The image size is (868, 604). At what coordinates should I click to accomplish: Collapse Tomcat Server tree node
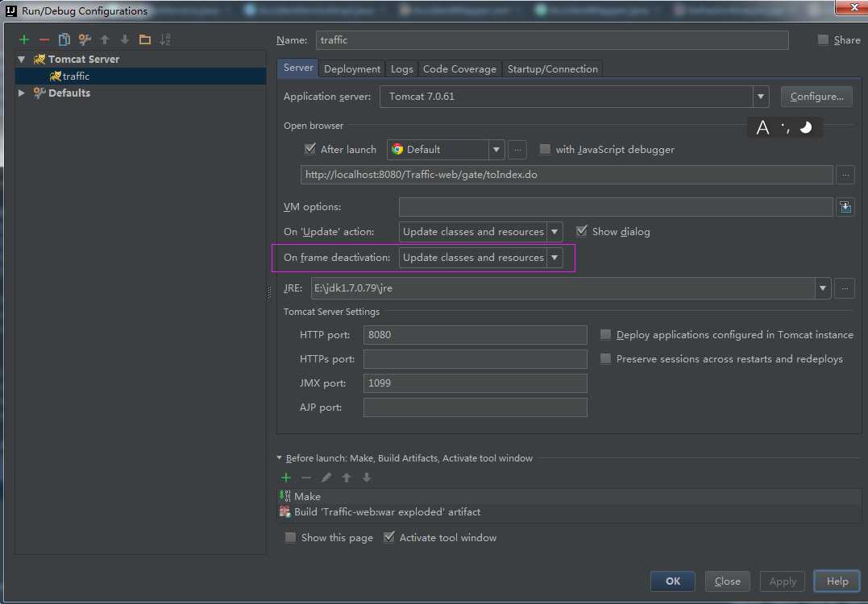coord(22,59)
